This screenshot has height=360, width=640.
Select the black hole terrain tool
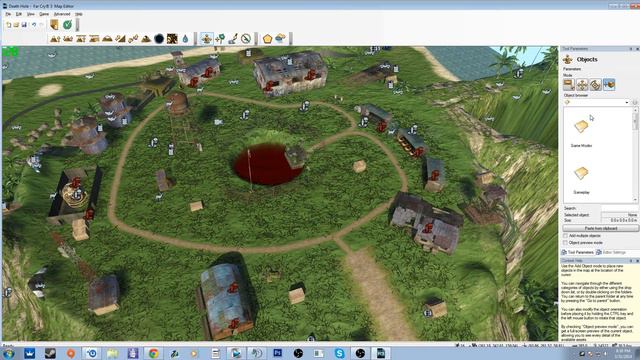(159, 39)
